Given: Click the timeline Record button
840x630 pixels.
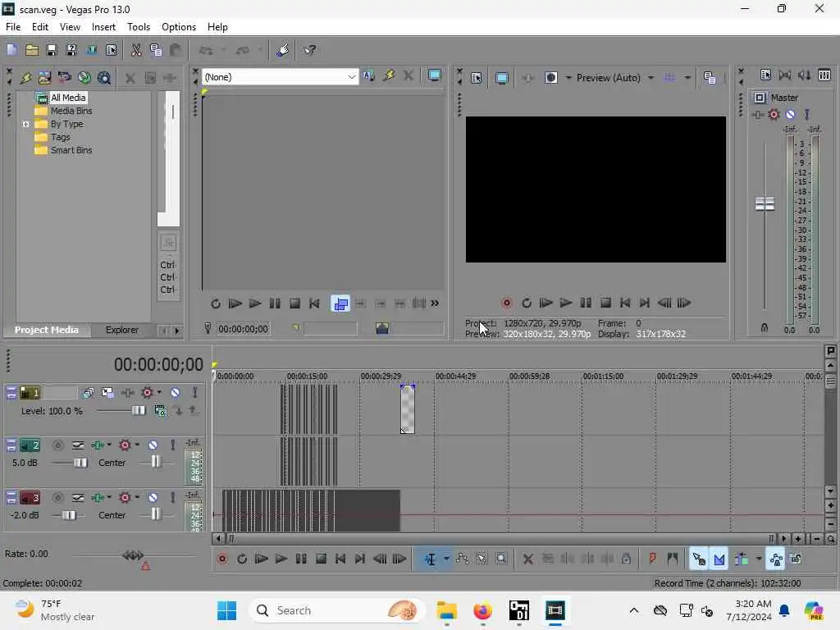Looking at the screenshot, I should (x=221, y=559).
